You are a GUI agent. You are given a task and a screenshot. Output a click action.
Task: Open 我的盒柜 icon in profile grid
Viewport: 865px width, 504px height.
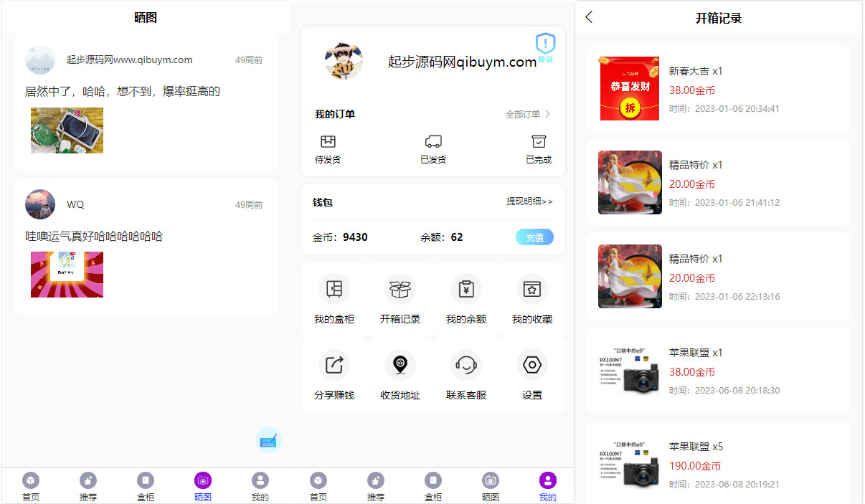pyautogui.click(x=334, y=289)
